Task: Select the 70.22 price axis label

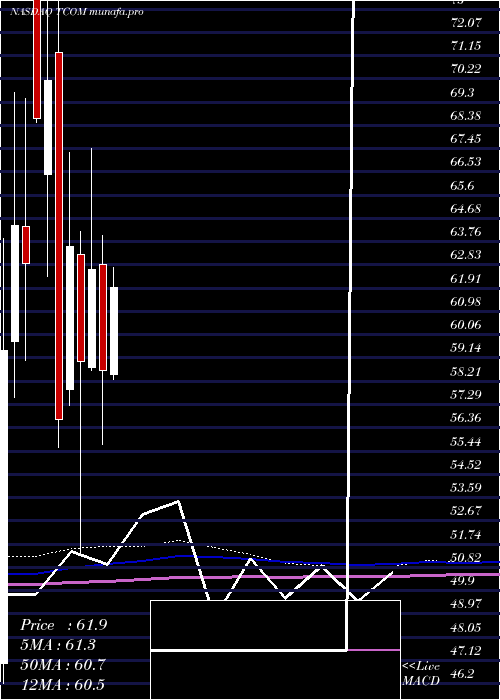Action: (466, 69)
